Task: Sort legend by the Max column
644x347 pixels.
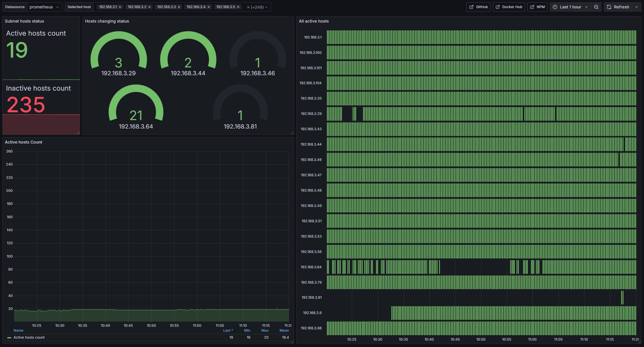Action: point(265,331)
